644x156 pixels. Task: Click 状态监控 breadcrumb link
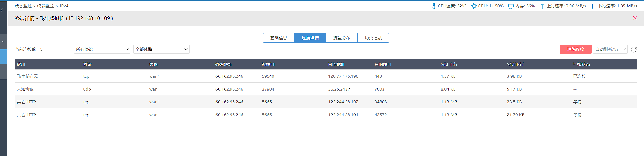[x=23, y=6]
